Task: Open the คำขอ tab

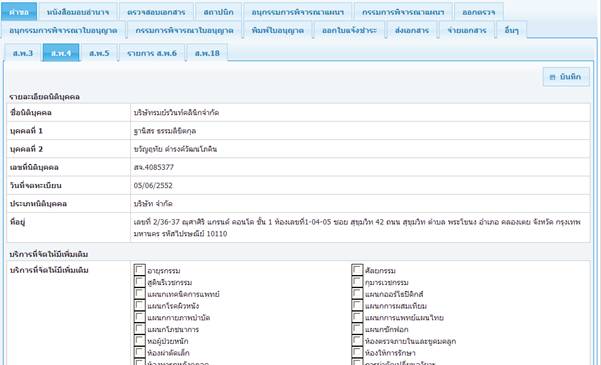Action: pos(19,12)
